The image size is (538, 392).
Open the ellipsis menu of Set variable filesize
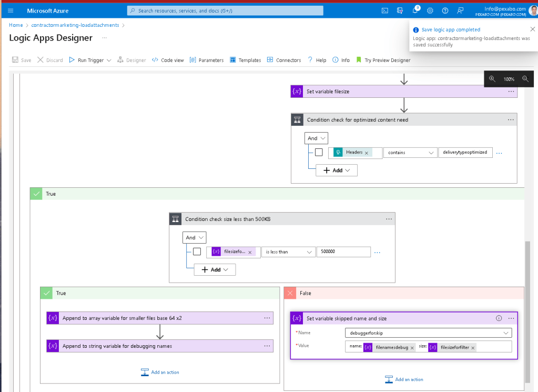pos(511,92)
